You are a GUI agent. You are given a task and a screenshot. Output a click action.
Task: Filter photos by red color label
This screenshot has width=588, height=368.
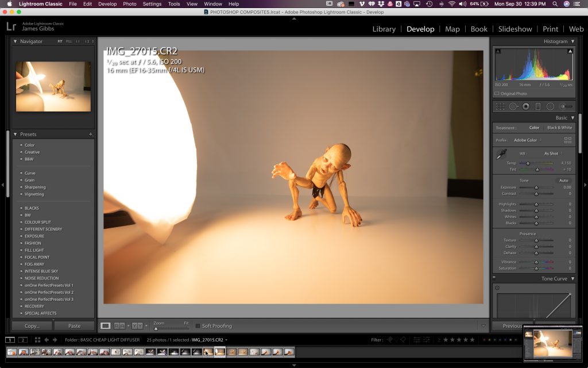[485, 340]
